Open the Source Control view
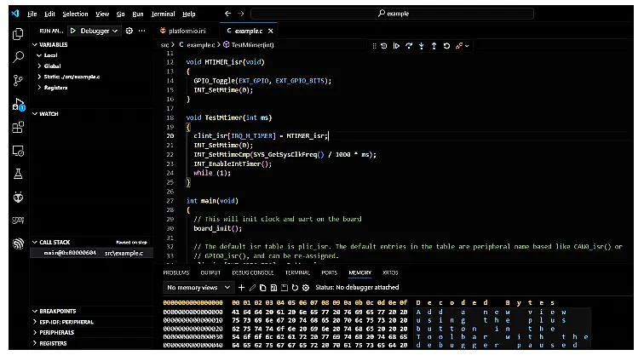644x361 pixels. point(19,81)
